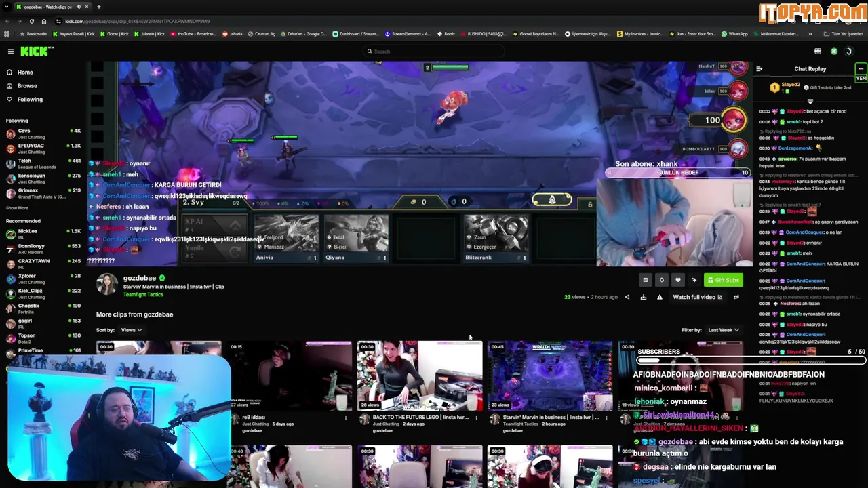Toggle follow heart button
Screen dimensions: 868x488
(x=677, y=280)
